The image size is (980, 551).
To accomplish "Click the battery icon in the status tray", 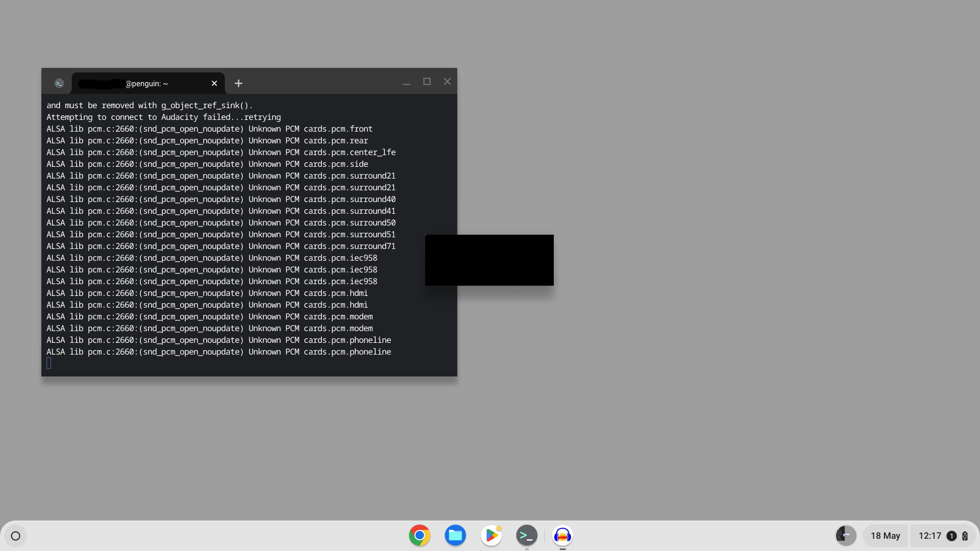I will click(x=965, y=536).
